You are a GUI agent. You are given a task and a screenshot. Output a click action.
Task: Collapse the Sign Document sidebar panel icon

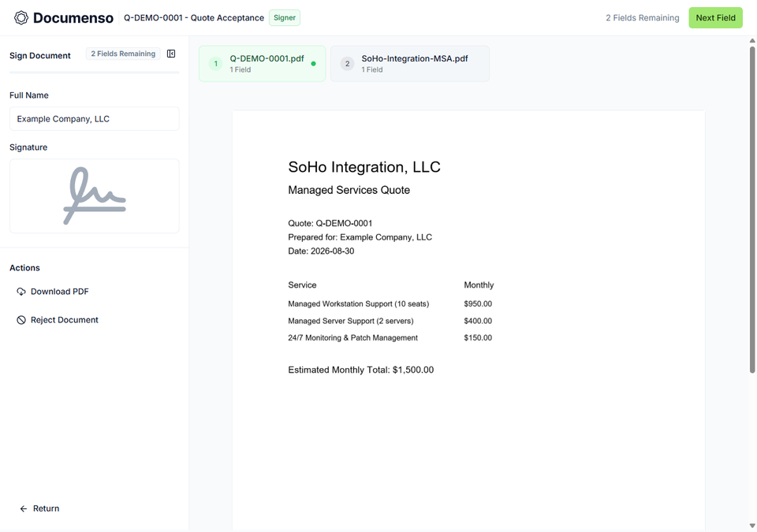tap(171, 54)
